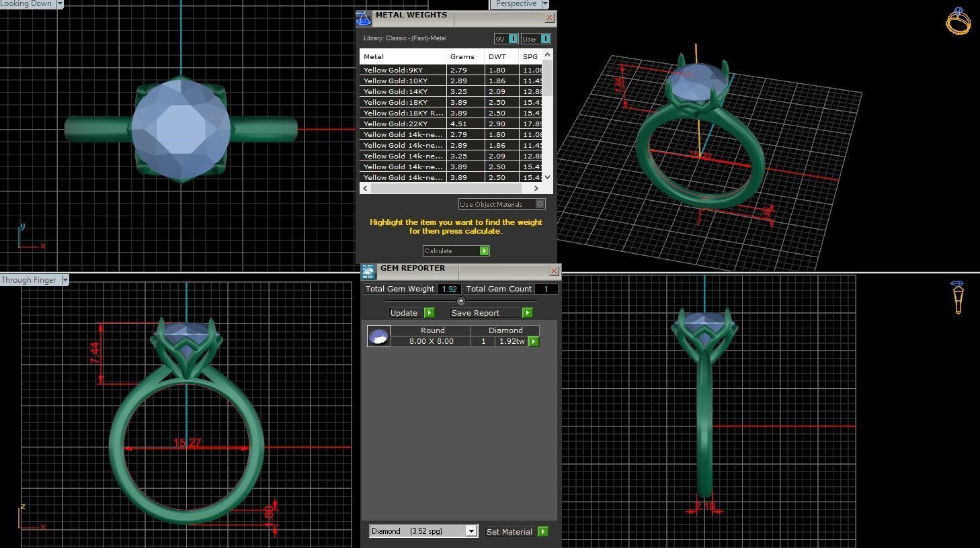Activate the Looking Down viewport title
Image resolution: width=980 pixels, height=548 pixels.
coord(26,4)
